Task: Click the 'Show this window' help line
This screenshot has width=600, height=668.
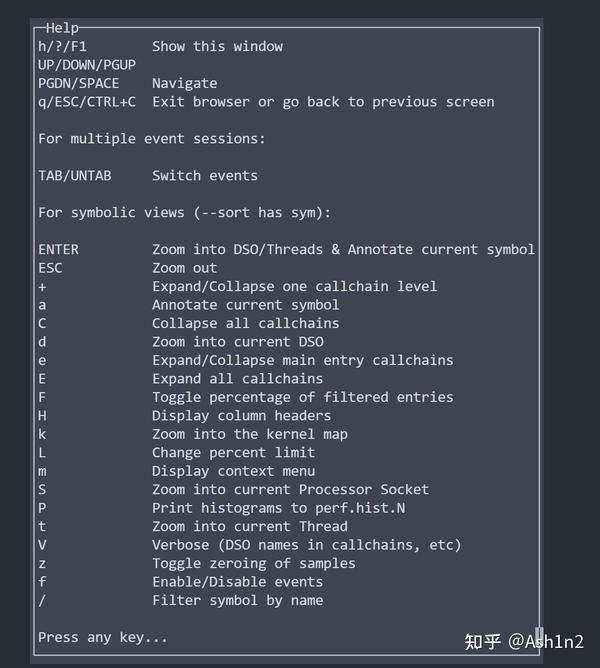Action: (217, 46)
